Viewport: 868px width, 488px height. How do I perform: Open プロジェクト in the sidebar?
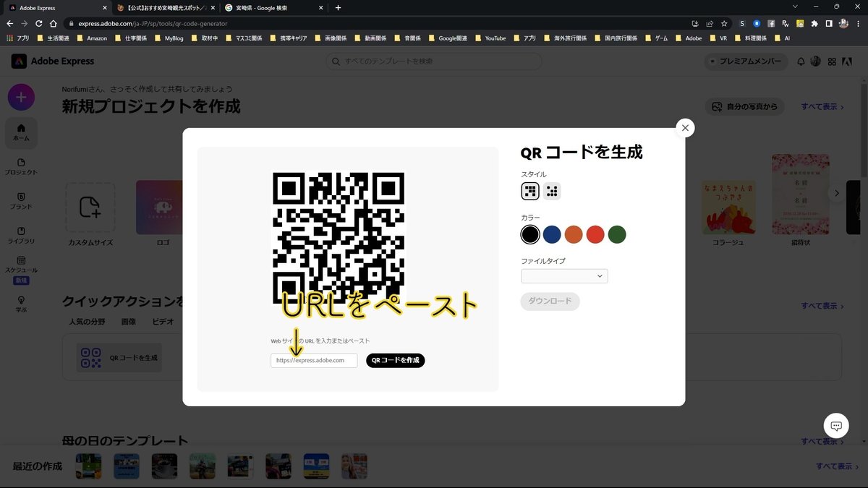pyautogui.click(x=21, y=167)
